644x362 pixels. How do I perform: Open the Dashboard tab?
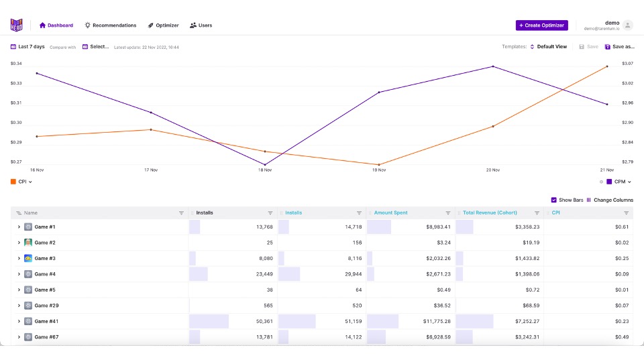pyautogui.click(x=56, y=25)
